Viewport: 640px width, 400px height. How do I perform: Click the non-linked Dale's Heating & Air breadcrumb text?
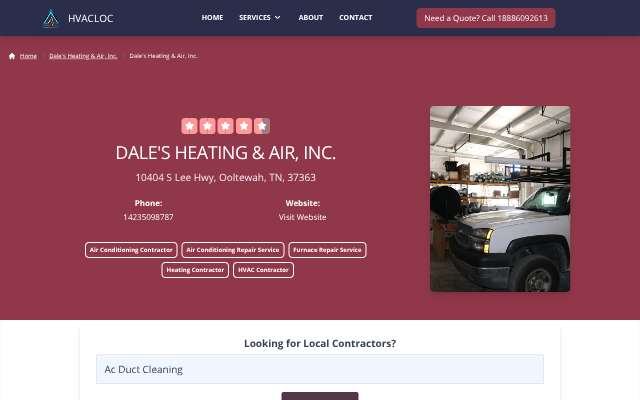[x=164, y=56]
